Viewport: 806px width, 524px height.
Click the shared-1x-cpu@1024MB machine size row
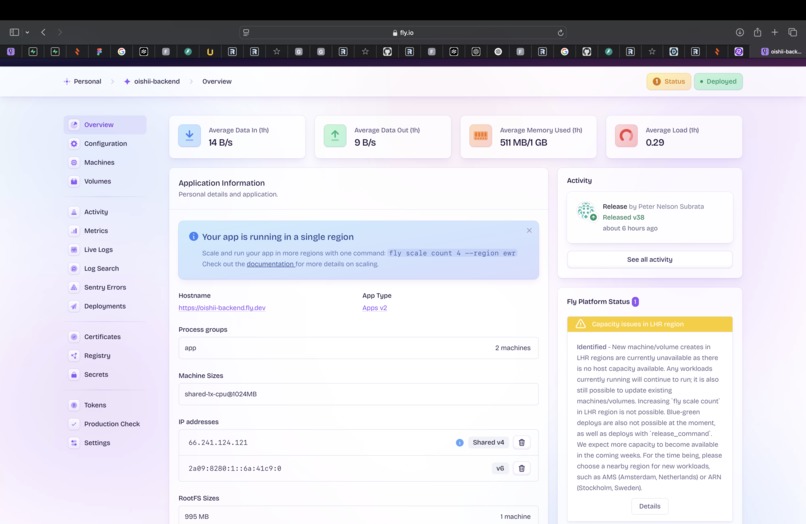358,394
